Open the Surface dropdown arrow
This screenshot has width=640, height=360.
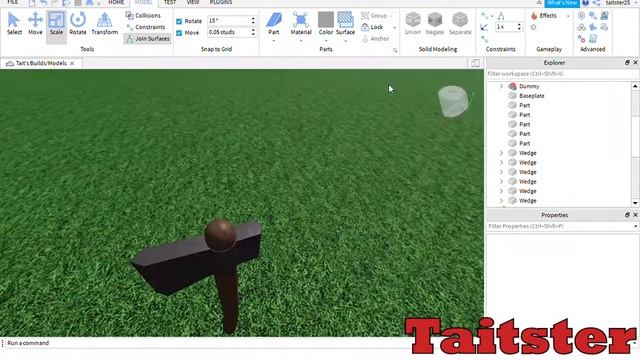pyautogui.click(x=345, y=41)
